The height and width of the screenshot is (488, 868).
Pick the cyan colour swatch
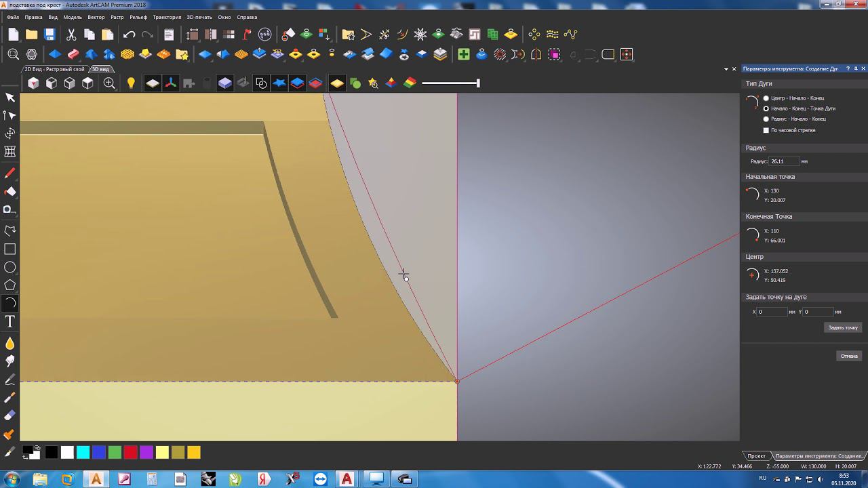(83, 453)
